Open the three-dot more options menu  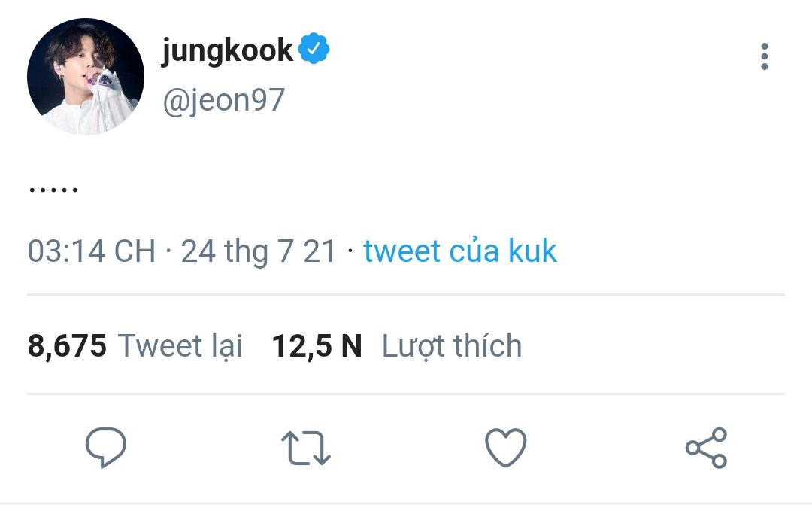(764, 56)
